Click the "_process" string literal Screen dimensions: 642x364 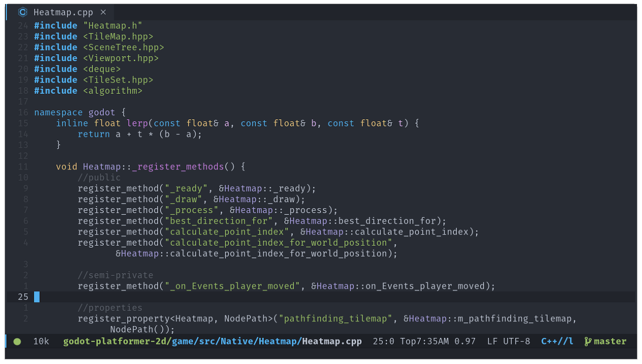tap(192, 210)
